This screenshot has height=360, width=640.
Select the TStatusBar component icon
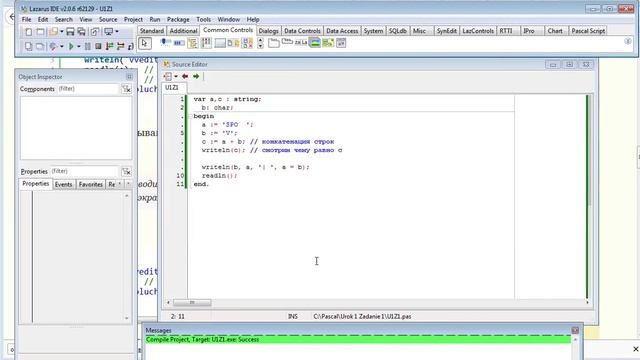click(x=220, y=43)
